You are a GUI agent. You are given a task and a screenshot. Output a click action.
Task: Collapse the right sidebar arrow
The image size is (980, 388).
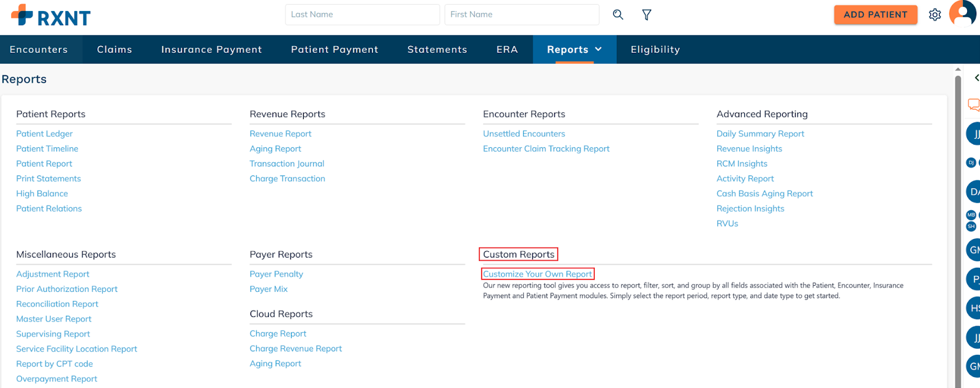[x=976, y=78]
